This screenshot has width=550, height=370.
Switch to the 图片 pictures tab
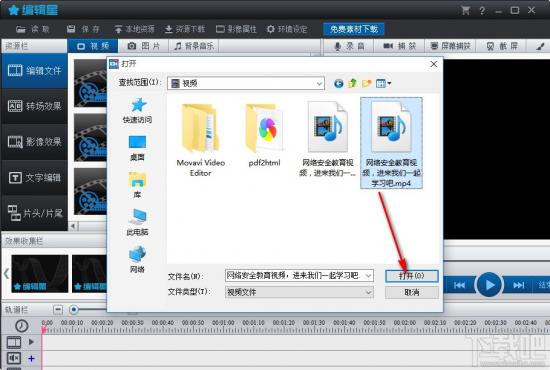pyautogui.click(x=143, y=46)
